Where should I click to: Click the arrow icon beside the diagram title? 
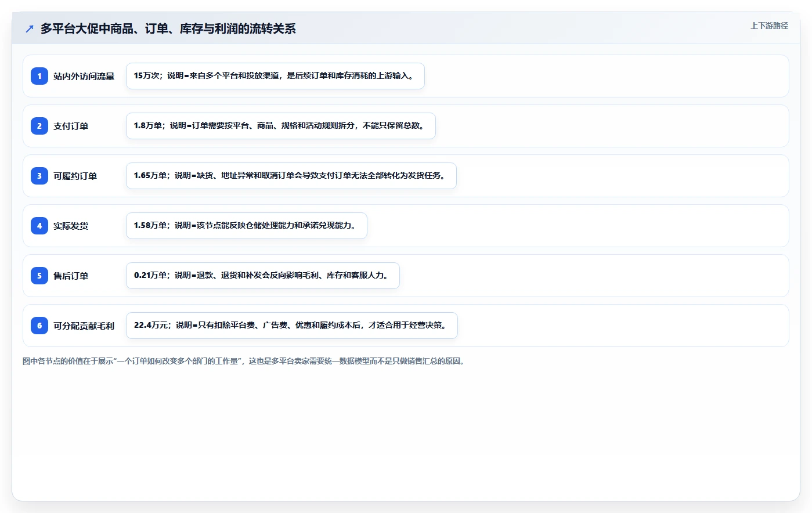tap(30, 29)
